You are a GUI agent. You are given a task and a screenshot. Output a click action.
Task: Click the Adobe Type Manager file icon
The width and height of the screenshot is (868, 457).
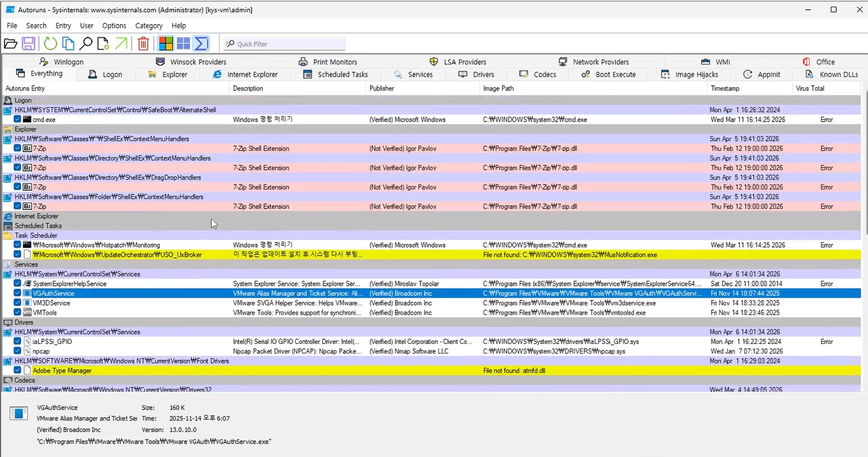pos(27,370)
